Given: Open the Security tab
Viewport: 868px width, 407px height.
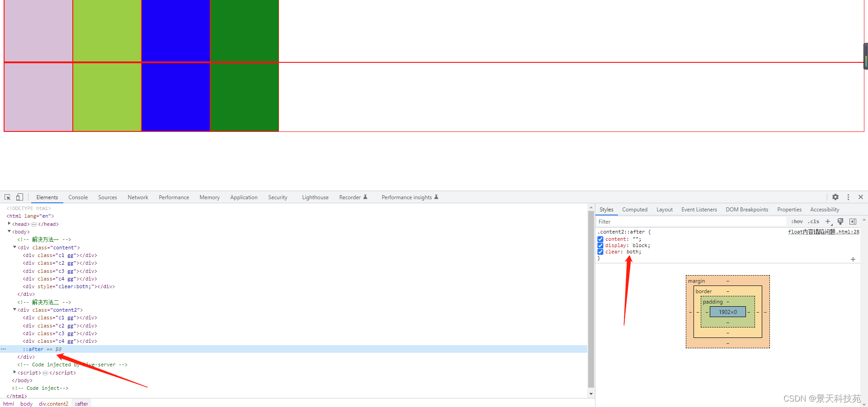Looking at the screenshot, I should click(278, 197).
